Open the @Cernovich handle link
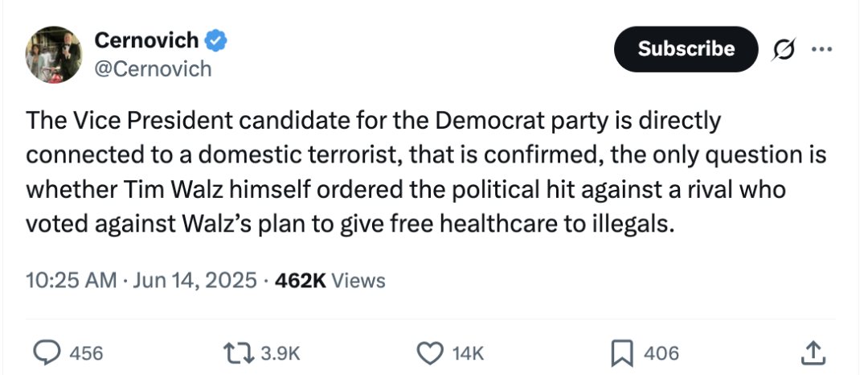868x375 pixels. tap(153, 68)
